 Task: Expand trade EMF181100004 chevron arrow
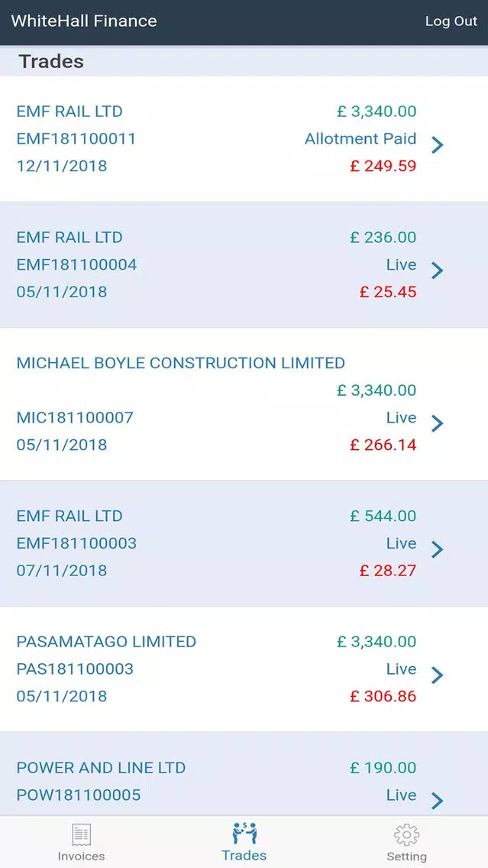click(437, 270)
